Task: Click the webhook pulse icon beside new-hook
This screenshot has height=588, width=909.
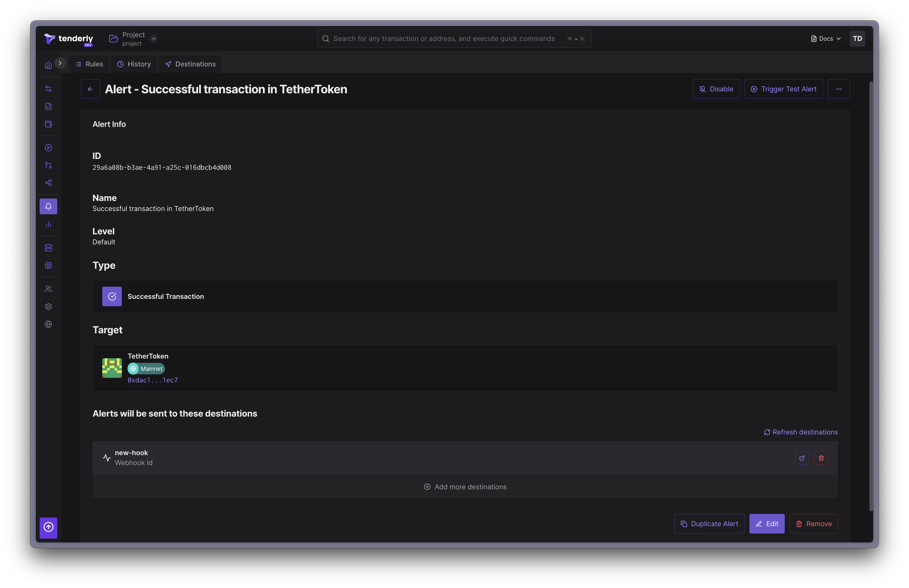Action: 107,458
